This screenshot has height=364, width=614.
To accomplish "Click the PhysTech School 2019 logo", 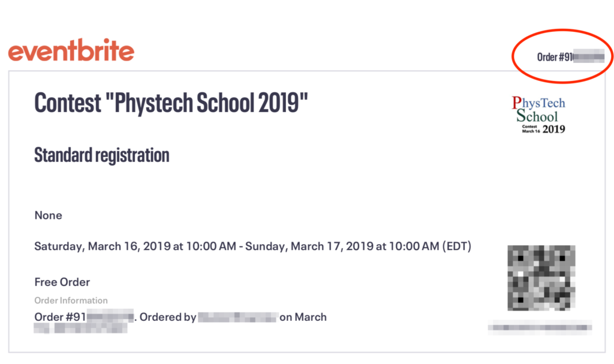I will (539, 115).
